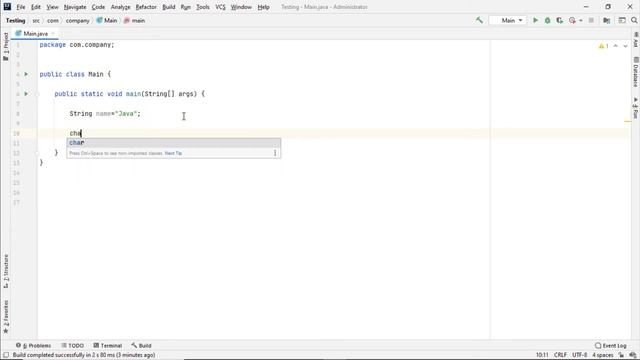The image size is (640, 360).
Task: Open the Refactor menu
Action: 146,7
